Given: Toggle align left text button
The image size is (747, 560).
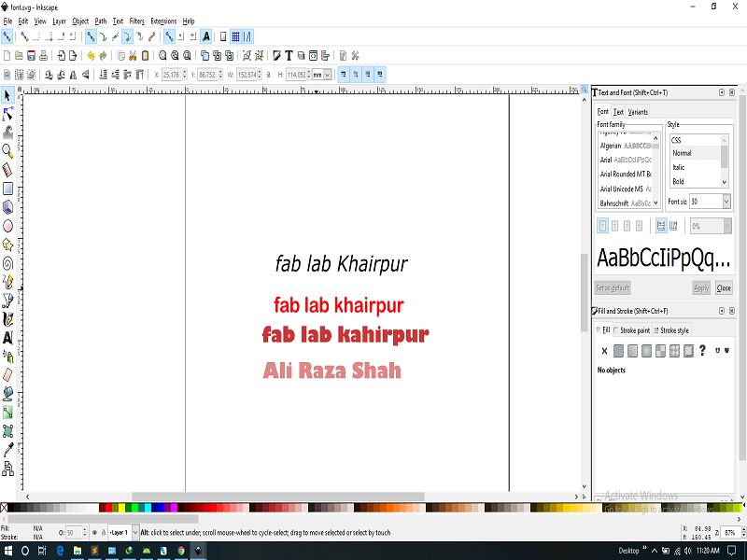Looking at the screenshot, I should point(602,226).
